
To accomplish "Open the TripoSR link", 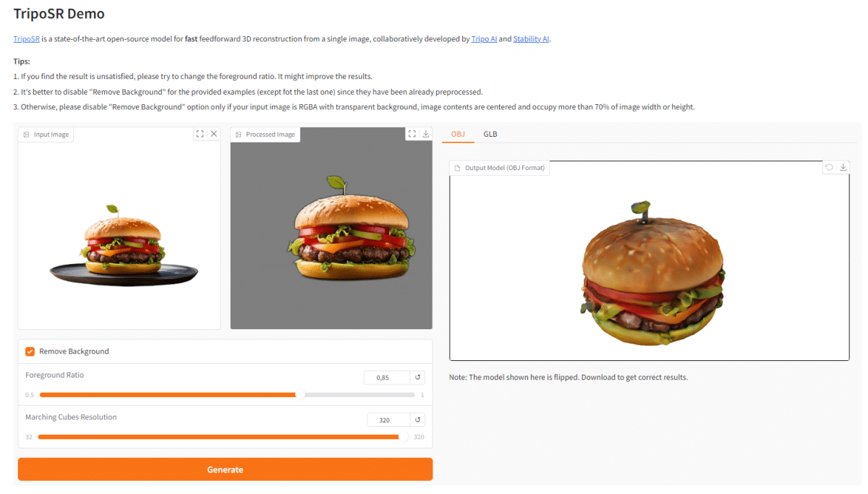I will (26, 39).
